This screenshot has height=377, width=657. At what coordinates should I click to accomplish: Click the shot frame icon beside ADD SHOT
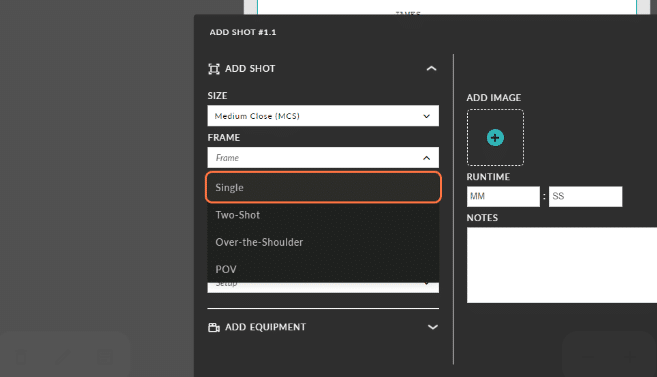tap(214, 69)
